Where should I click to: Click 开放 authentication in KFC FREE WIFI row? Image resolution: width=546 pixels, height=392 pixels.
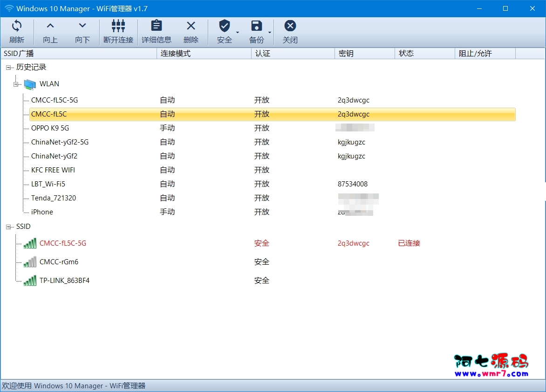tap(261, 170)
